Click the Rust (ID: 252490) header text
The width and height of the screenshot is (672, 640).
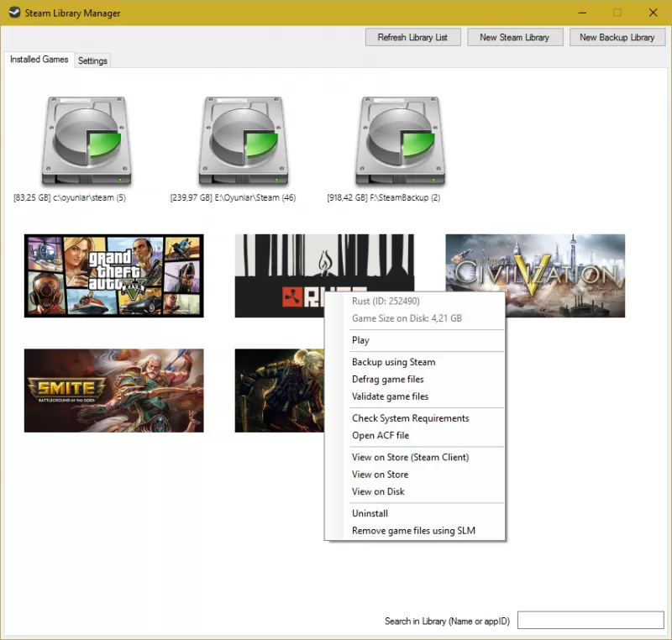[386, 302]
